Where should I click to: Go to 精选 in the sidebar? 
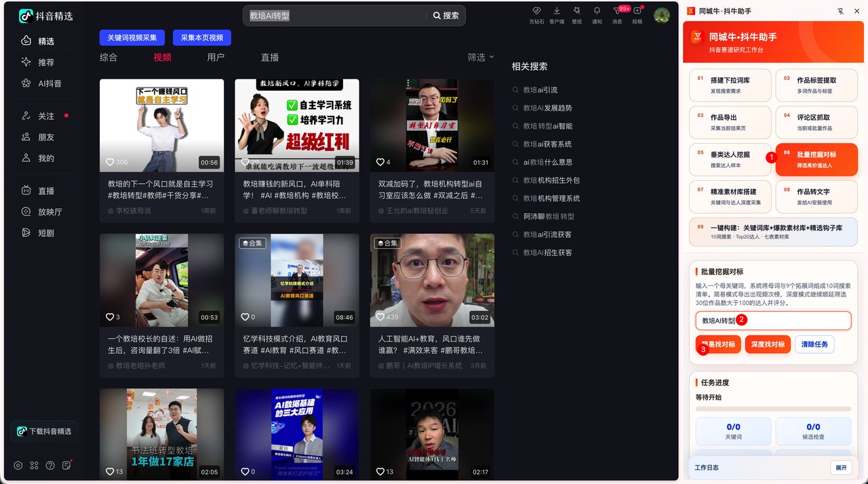point(46,41)
